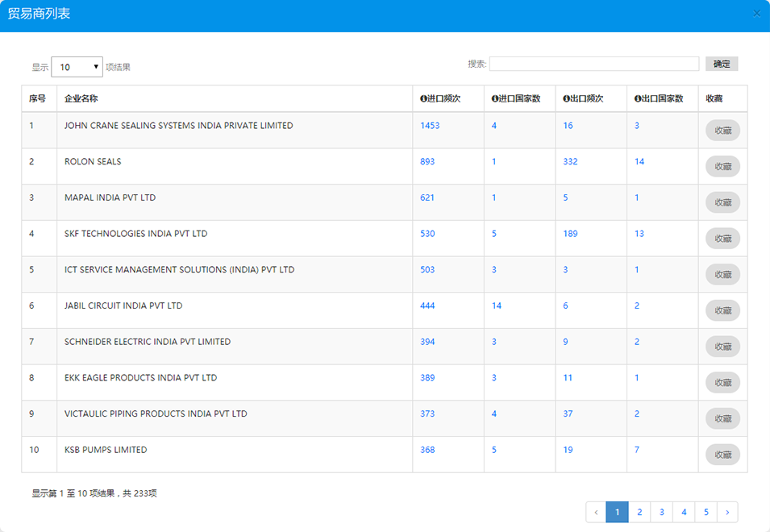Viewport: 770px width, 532px height.
Task: Open export frequency 16 for JOHN CRANE
Action: point(568,126)
